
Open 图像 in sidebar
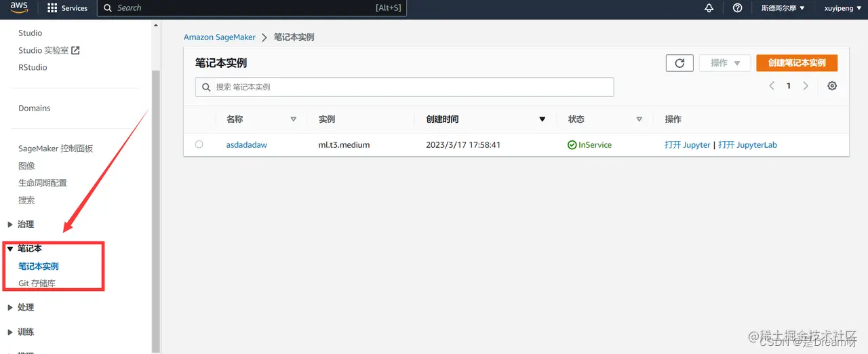pyautogui.click(x=26, y=166)
